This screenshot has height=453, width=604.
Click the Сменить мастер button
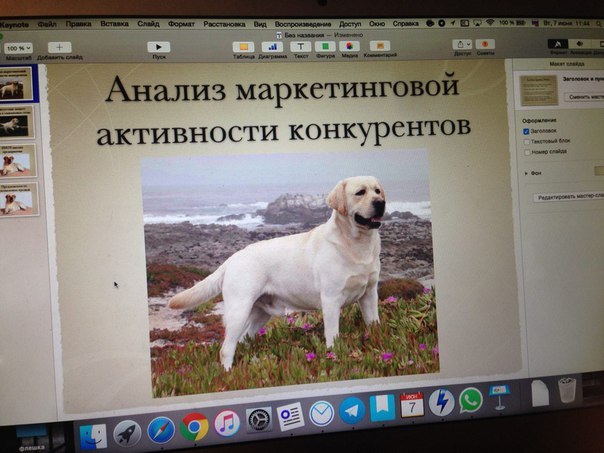pos(584,97)
